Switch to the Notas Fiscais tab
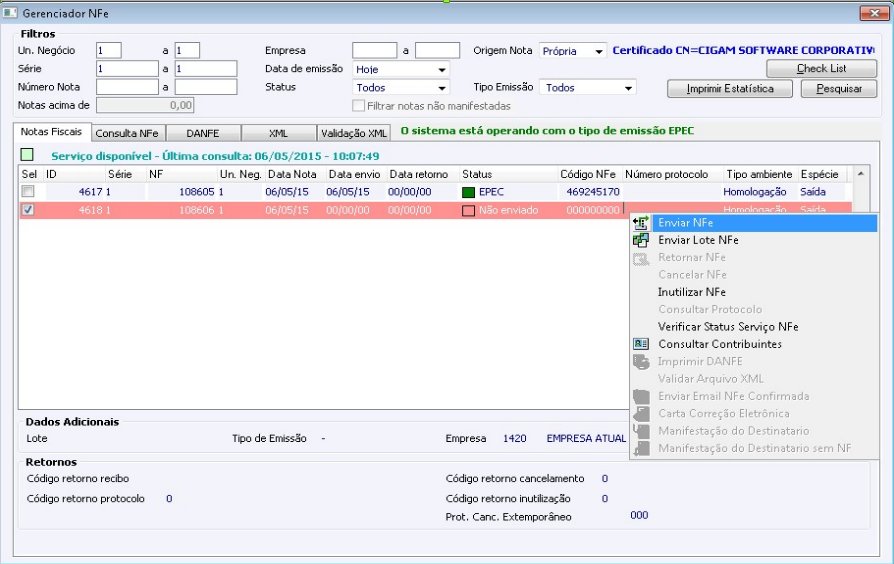The height and width of the screenshot is (564, 894). coord(51,132)
